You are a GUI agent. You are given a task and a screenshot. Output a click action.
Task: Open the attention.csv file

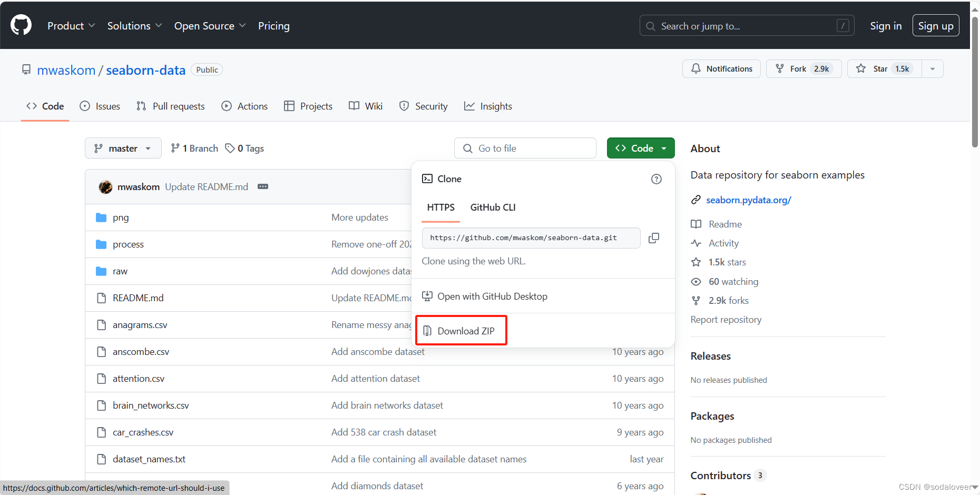tap(139, 379)
